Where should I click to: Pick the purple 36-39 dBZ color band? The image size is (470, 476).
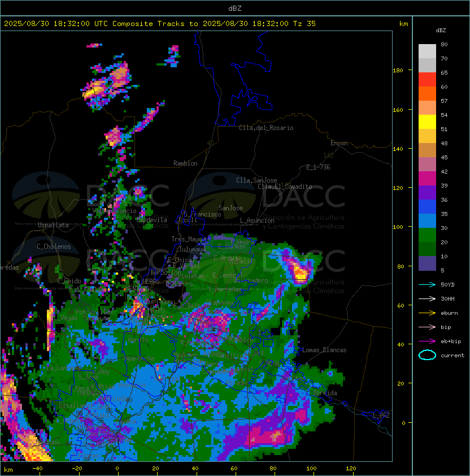pos(427,192)
